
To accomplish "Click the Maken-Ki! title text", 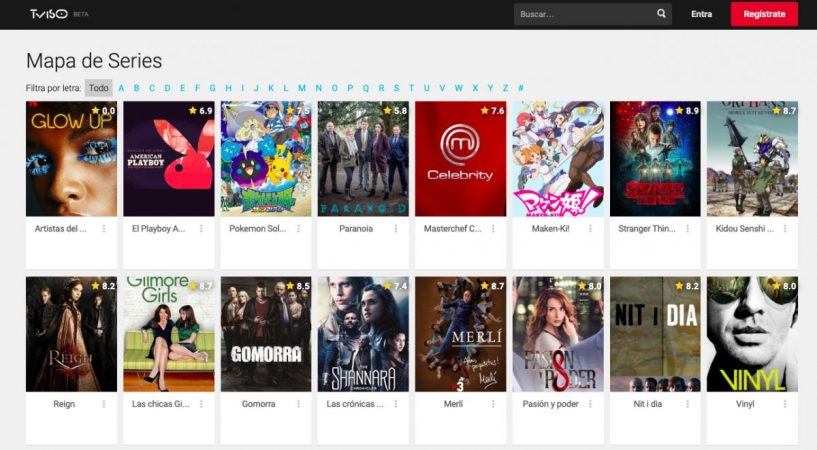I will point(551,229).
